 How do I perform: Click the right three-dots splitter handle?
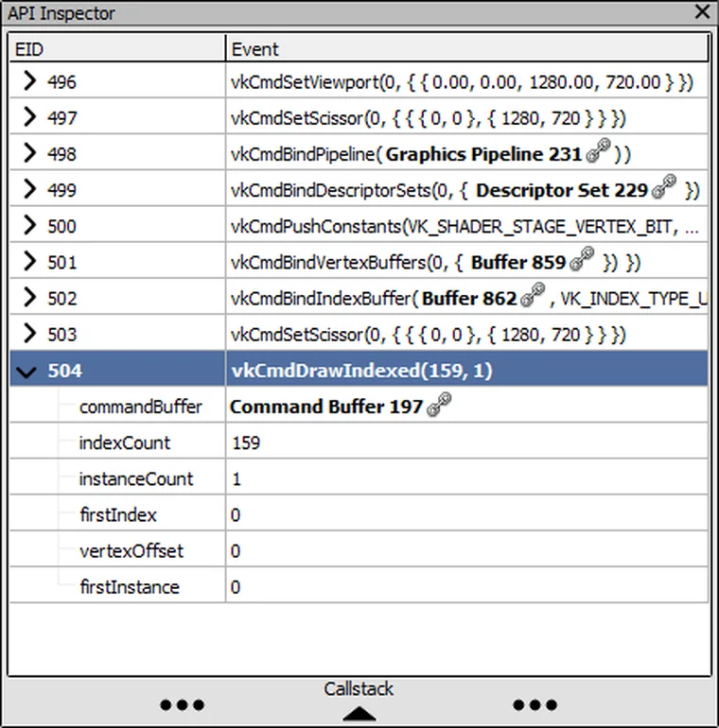point(535,704)
